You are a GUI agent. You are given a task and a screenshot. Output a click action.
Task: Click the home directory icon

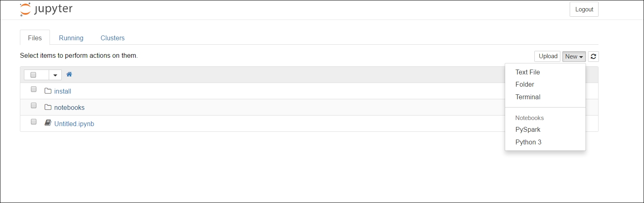click(69, 74)
